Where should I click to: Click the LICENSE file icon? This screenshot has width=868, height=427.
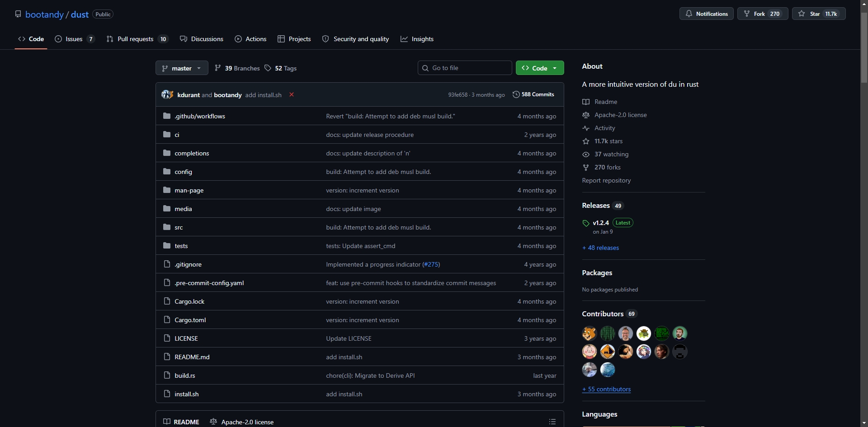point(167,338)
